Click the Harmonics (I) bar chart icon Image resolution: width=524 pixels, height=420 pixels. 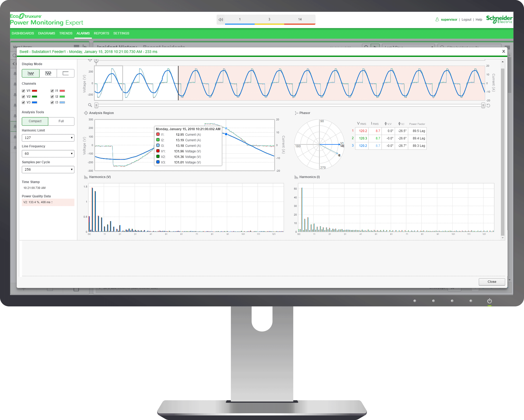(x=297, y=177)
